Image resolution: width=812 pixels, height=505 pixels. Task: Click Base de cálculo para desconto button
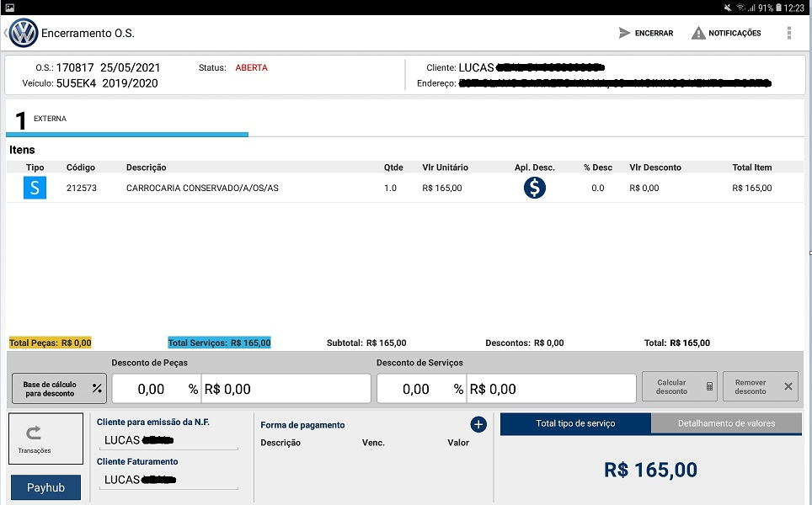[59, 389]
